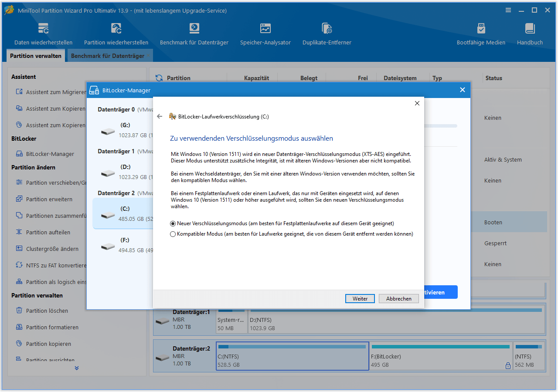The width and height of the screenshot is (558, 392).
Task: Close the BitLocker-Manager window
Action: [x=463, y=90]
